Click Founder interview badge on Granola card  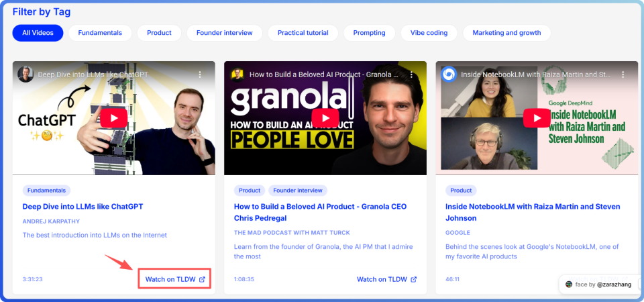tap(298, 191)
